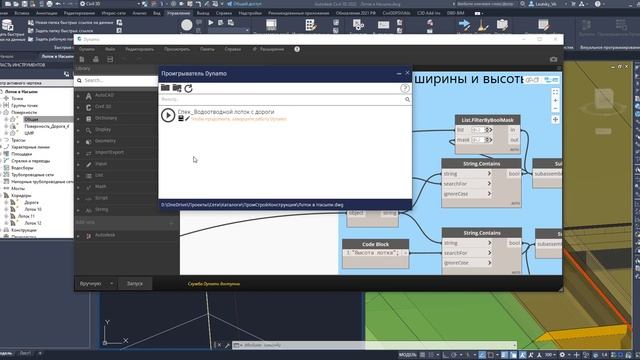640x360 pixels.
Task: Open the Файл menu in Dynamo
Action: (x=110, y=49)
